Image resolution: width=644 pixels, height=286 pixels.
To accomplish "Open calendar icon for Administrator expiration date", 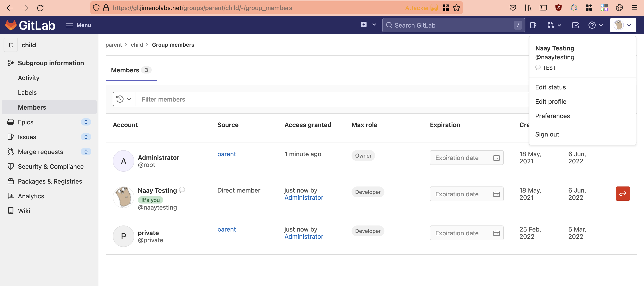I will click(x=496, y=158).
